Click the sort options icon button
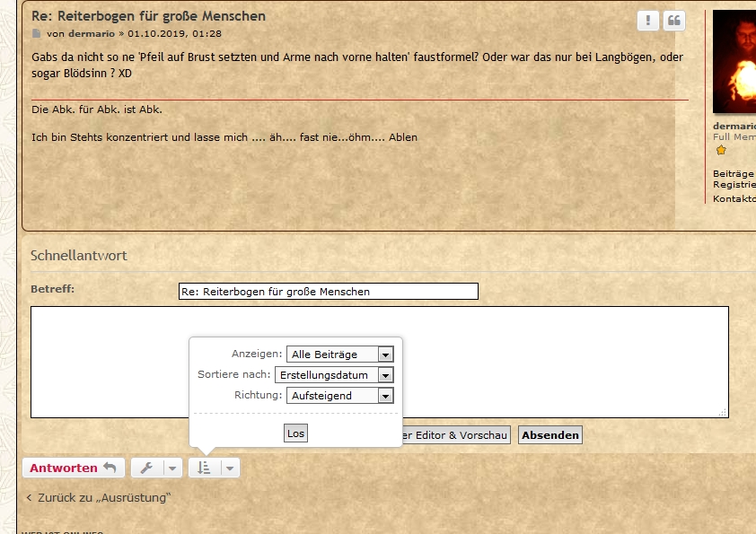The image size is (756, 534). 204,468
